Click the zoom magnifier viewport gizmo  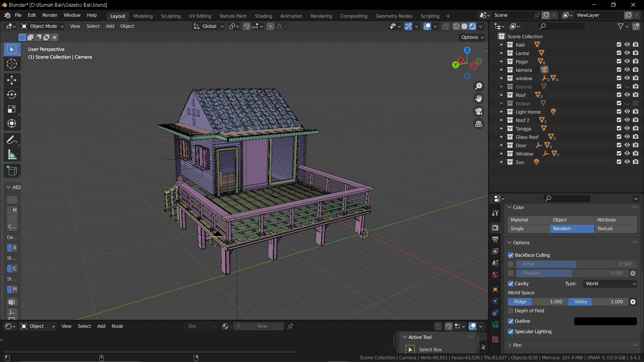tap(479, 86)
